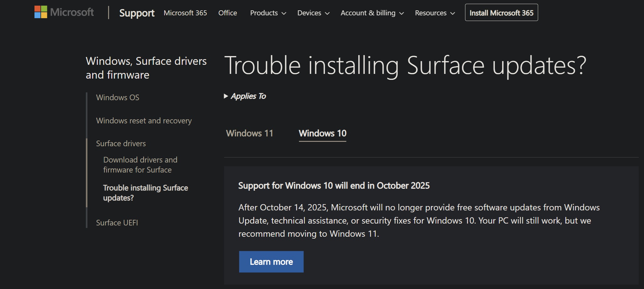The image size is (644, 289).
Task: Go to Windows reset and recovery
Action: pyautogui.click(x=144, y=121)
